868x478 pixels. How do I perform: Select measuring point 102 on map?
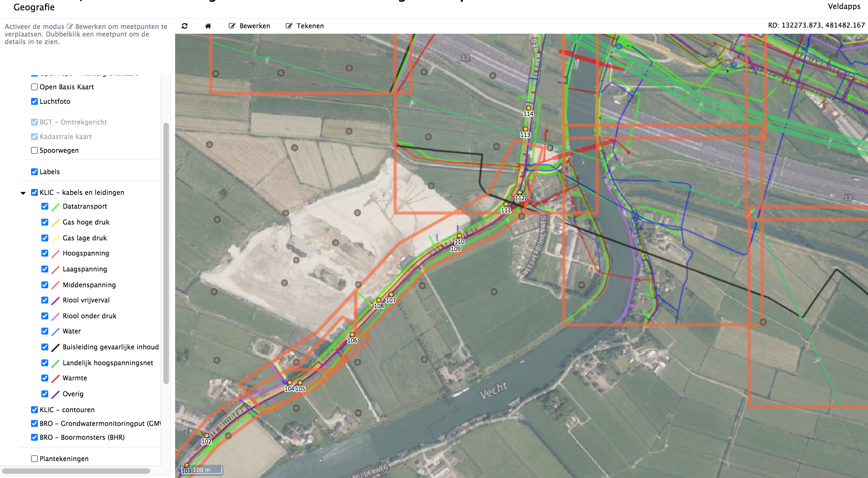[x=207, y=436]
